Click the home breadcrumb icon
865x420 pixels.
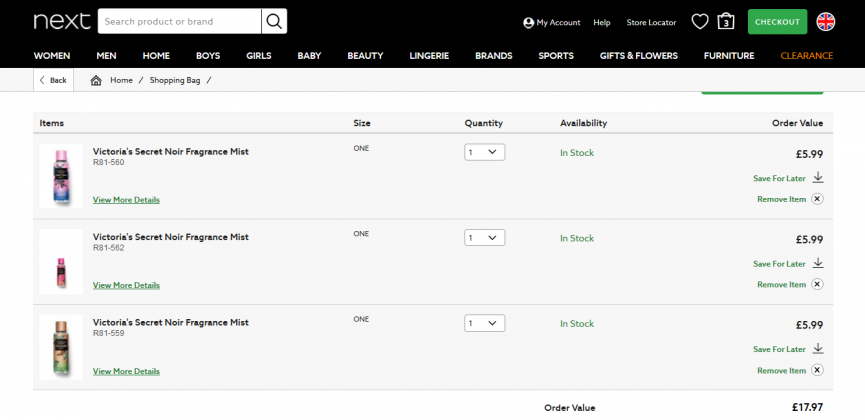click(96, 81)
